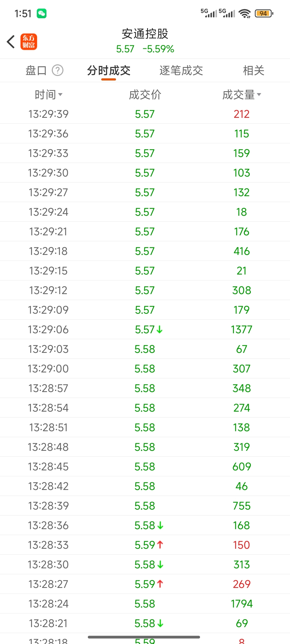Tap the bottom home gesture bar
290x644 pixels.
click(x=144, y=637)
